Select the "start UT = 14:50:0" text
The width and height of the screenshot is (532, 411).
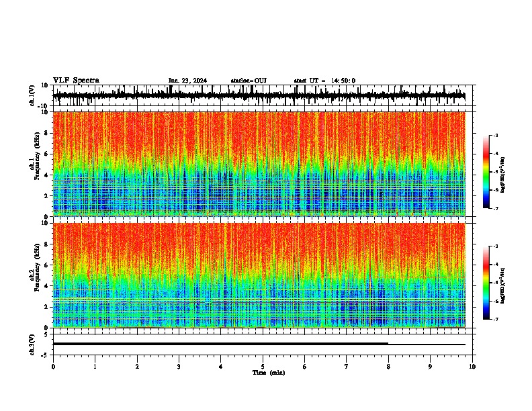[324, 81]
